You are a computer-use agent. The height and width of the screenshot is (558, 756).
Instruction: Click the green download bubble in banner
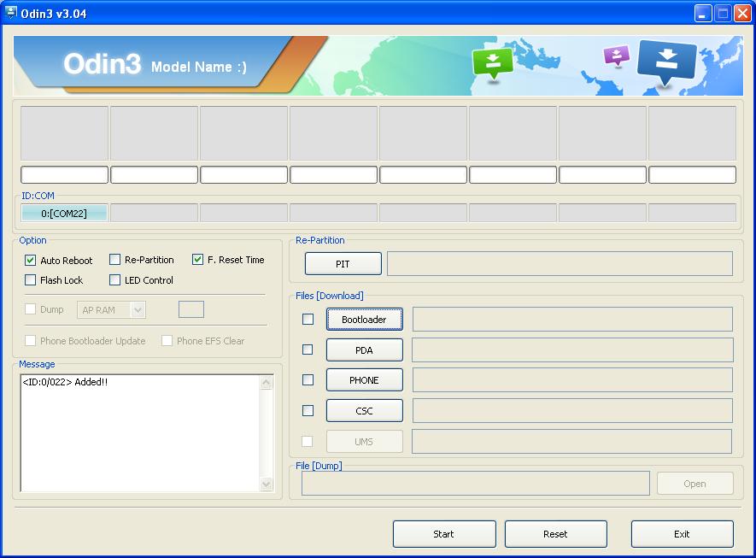(x=492, y=63)
